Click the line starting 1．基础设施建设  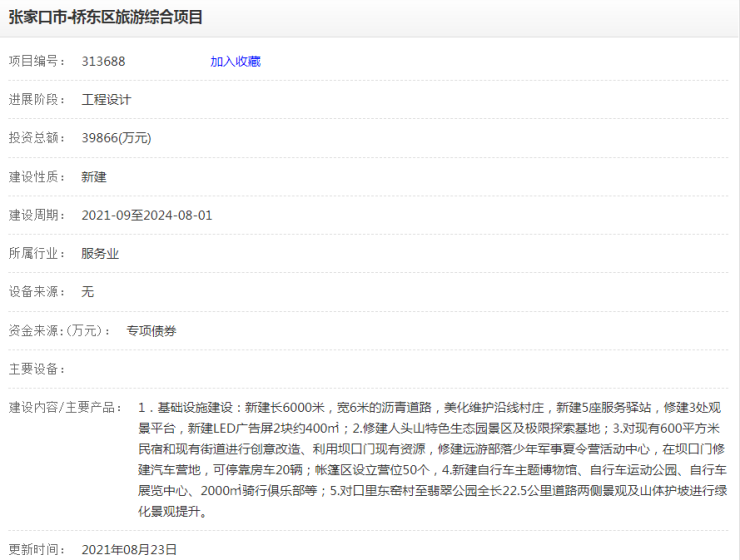pyautogui.click(x=429, y=407)
